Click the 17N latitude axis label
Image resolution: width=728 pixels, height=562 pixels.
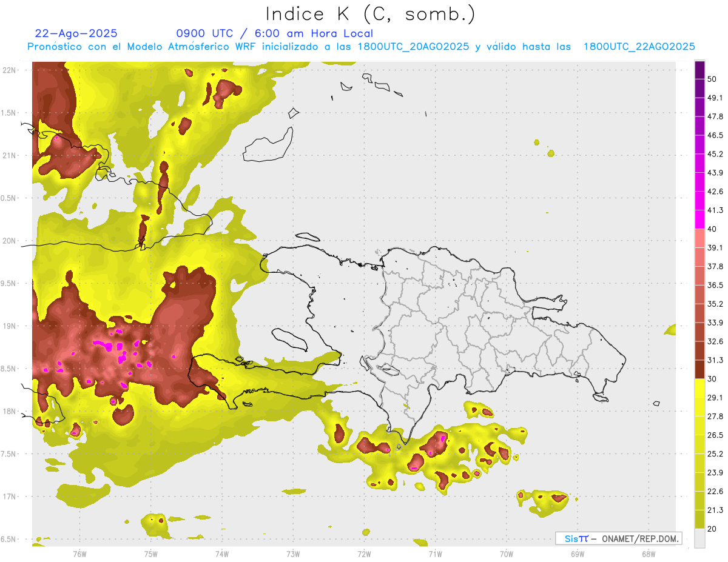(10, 497)
